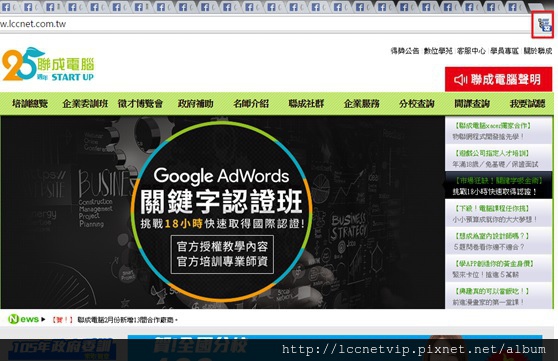Open the 聯成電腦 25 START UP logo
This screenshot has height=361, width=558.
click(x=48, y=65)
